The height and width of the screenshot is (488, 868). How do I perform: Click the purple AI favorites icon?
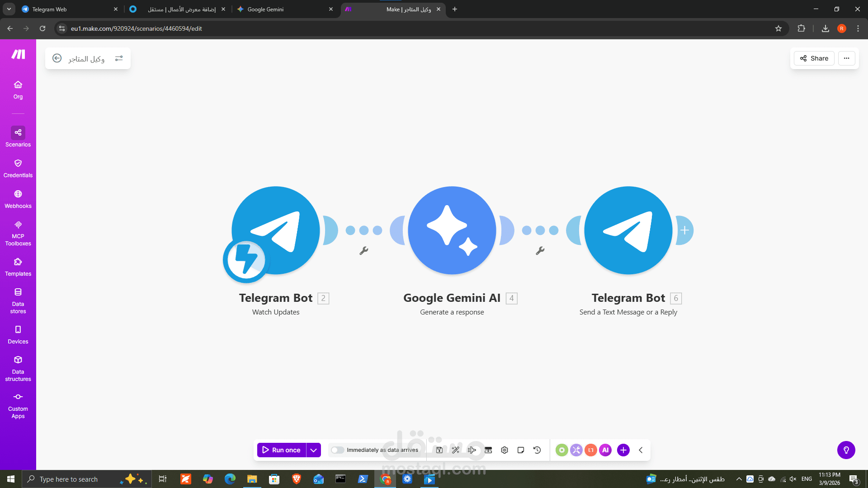(x=605, y=450)
